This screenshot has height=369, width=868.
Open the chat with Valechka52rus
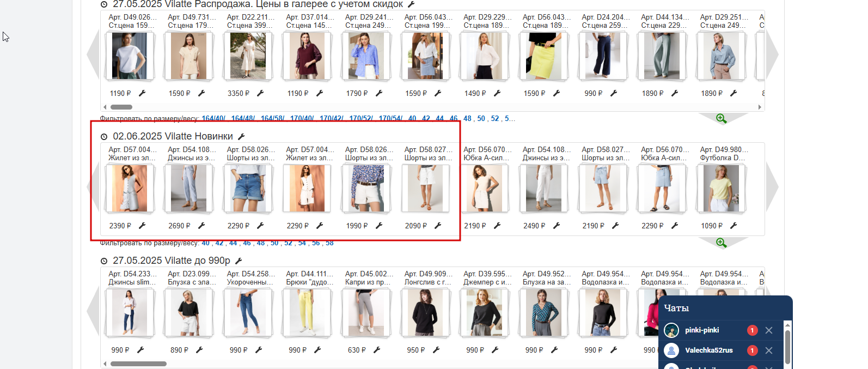708,350
